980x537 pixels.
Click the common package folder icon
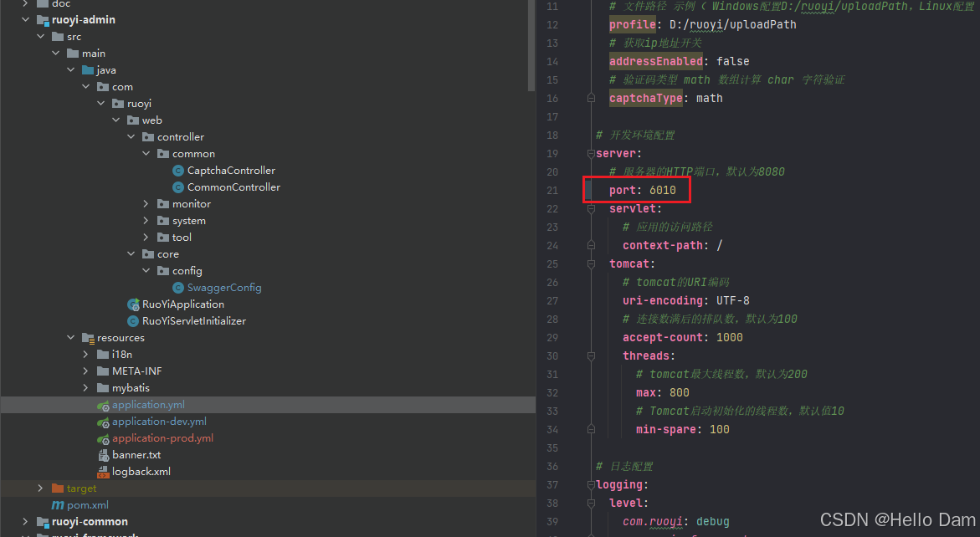pos(163,154)
